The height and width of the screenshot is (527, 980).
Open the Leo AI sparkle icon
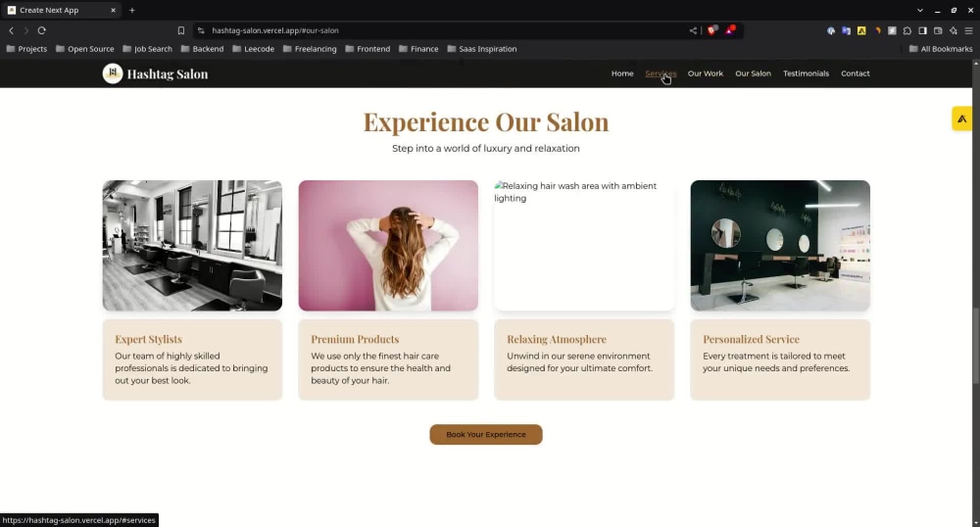pos(954,30)
